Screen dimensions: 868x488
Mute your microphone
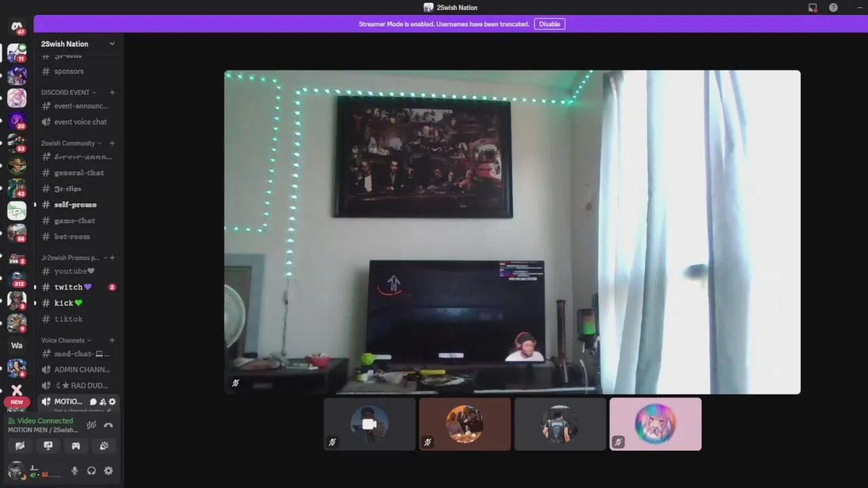coord(75,471)
